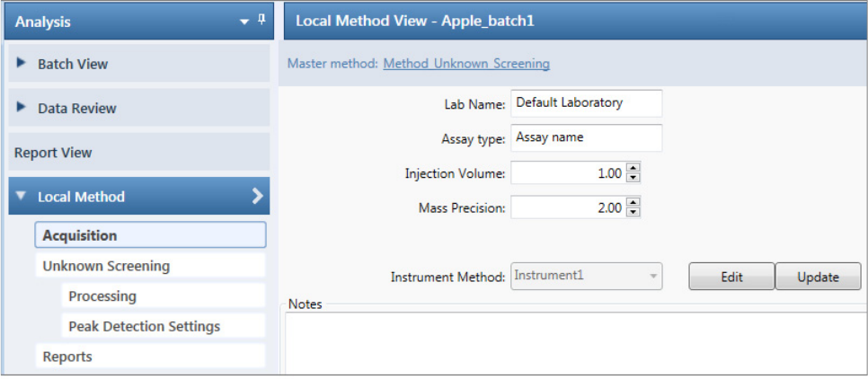Open the Analysis panel dropdown arrow

point(245,21)
